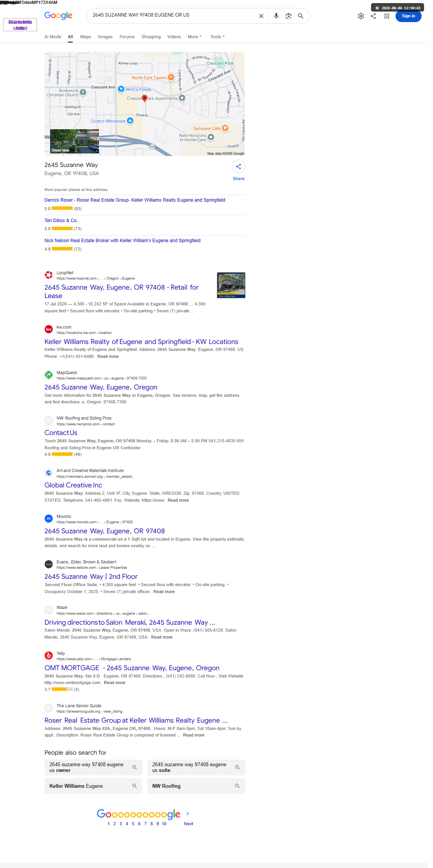Click Sunwave Cafe map marker
The height and width of the screenshot is (868, 433).
coord(225,128)
